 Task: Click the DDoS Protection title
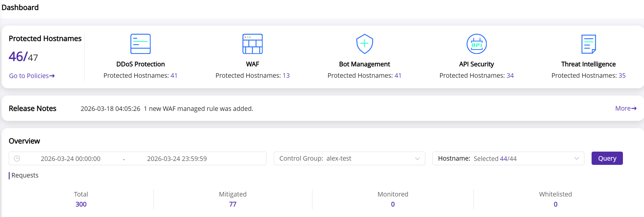(x=140, y=64)
